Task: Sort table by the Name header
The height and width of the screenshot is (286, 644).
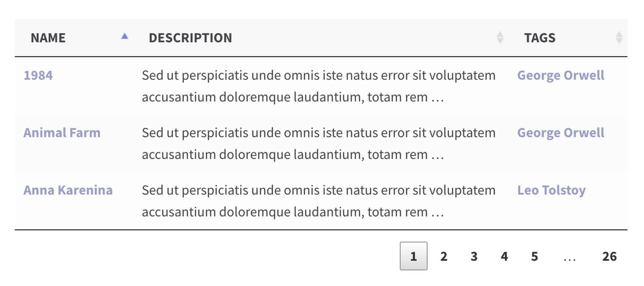Action: [x=48, y=38]
